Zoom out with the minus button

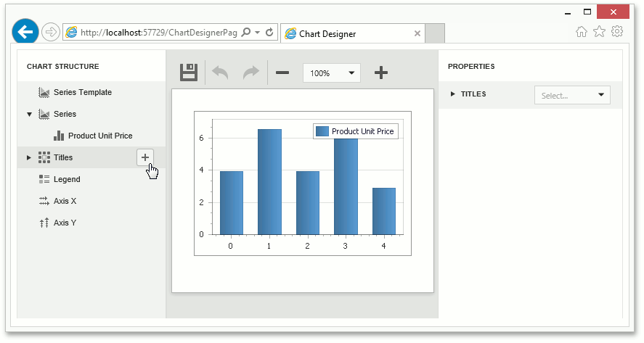pyautogui.click(x=282, y=73)
